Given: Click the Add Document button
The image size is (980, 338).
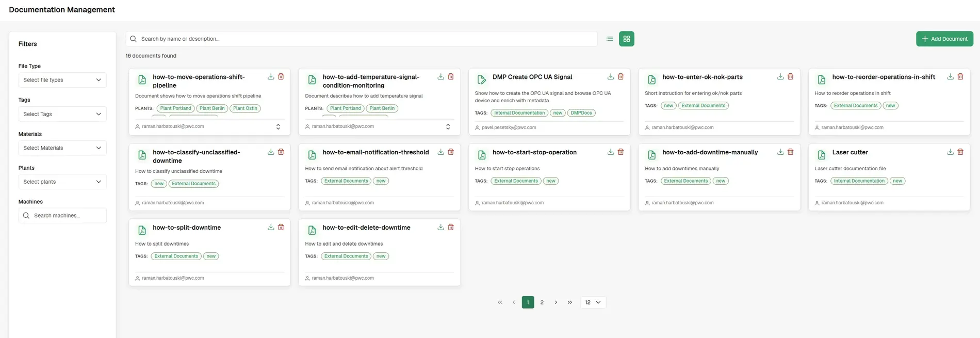Looking at the screenshot, I should [x=944, y=39].
